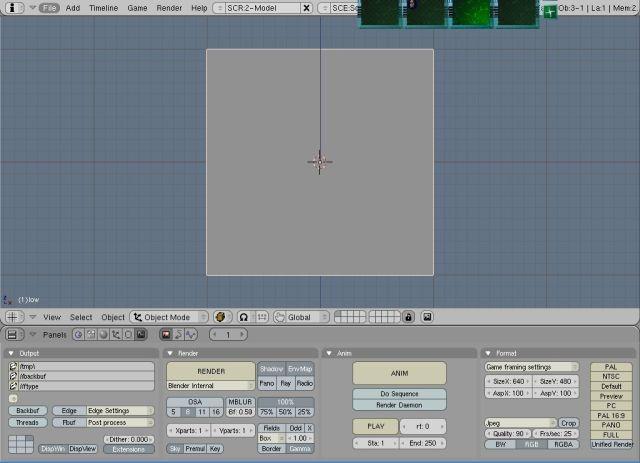Switch to Logic context panel icon
640x463 pixels.
79,335
